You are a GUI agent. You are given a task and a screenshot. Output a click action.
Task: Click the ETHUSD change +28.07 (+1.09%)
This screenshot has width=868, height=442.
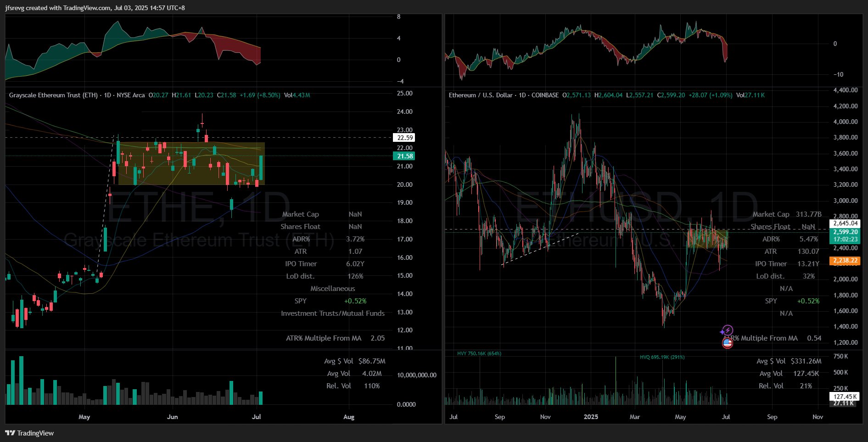point(710,95)
